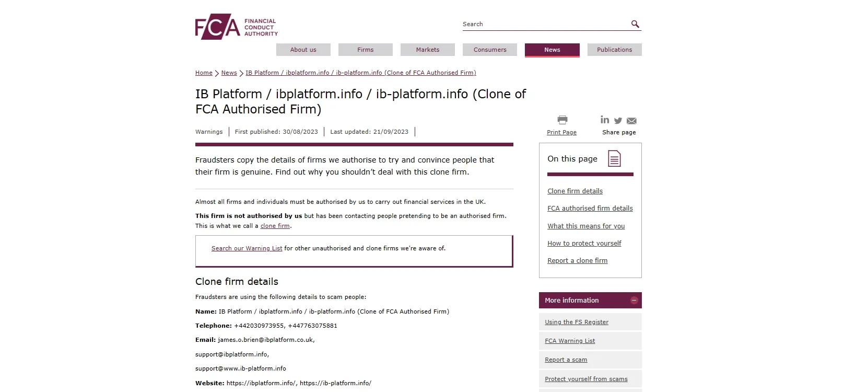Open the Publications menu
The image size is (868, 392).
[x=614, y=50]
